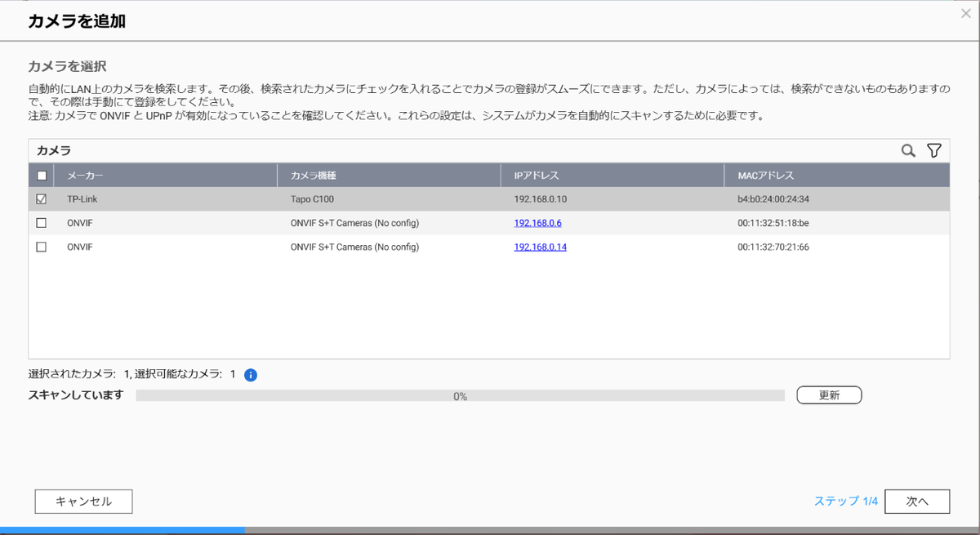
Task: Click the ステップ 1/4 step indicator
Action: (845, 502)
